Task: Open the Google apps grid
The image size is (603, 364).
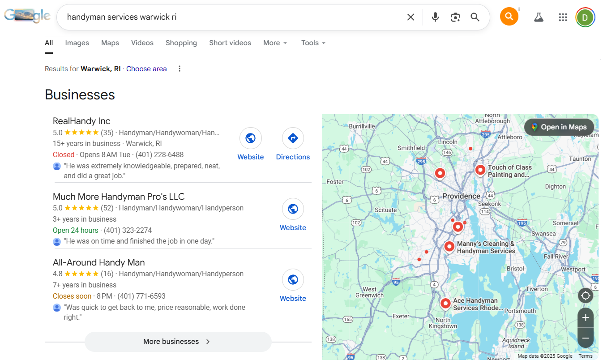Action: tap(563, 17)
